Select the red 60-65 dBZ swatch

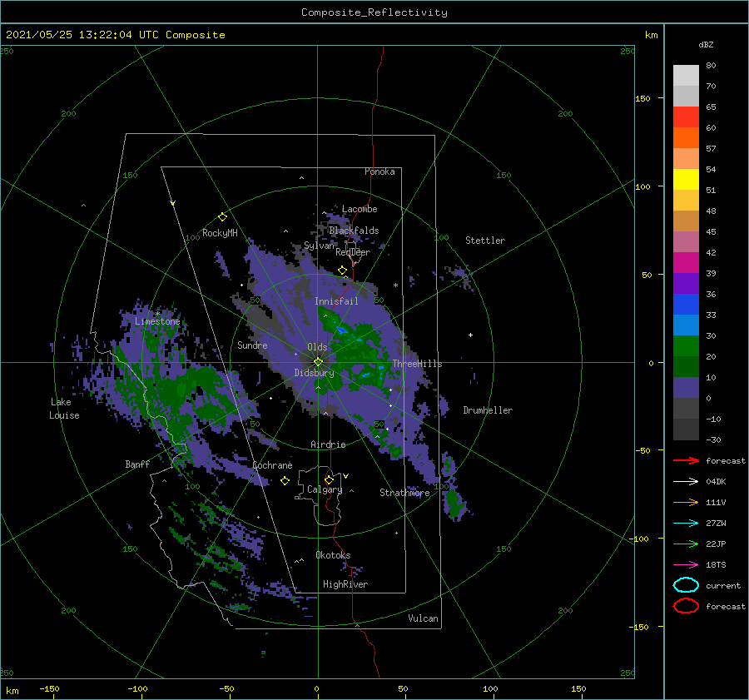[x=686, y=117]
